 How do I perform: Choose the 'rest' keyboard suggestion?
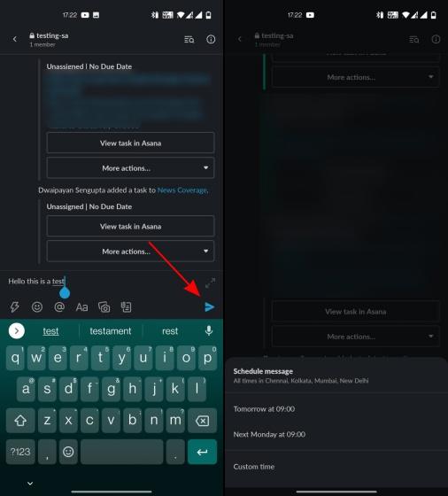pos(170,331)
